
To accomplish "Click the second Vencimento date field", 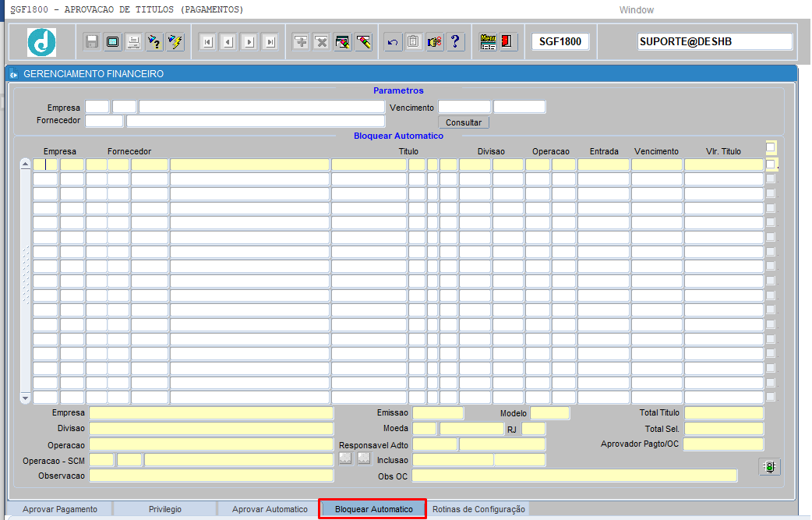I will tap(520, 108).
